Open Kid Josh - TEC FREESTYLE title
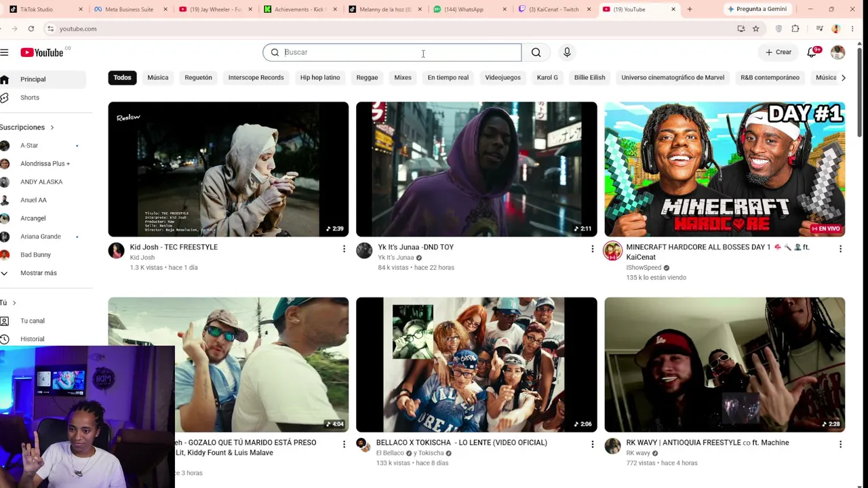This screenshot has height=488, width=868. (x=174, y=247)
